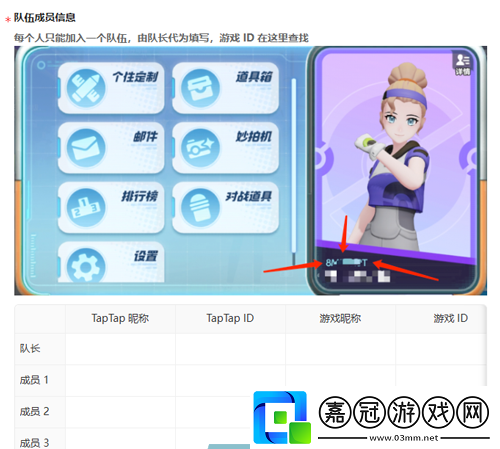Click the TapTap 昵称 column header
This screenshot has width=500, height=449.
(120, 318)
